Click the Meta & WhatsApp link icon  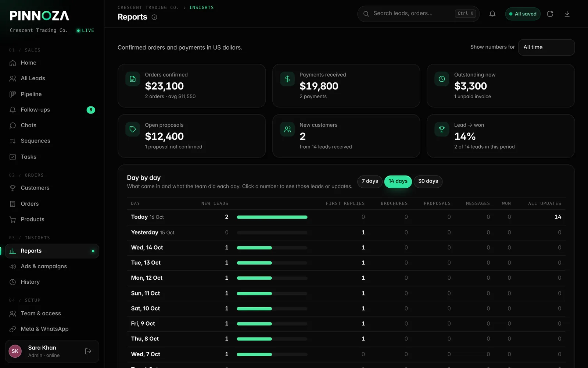(x=13, y=329)
